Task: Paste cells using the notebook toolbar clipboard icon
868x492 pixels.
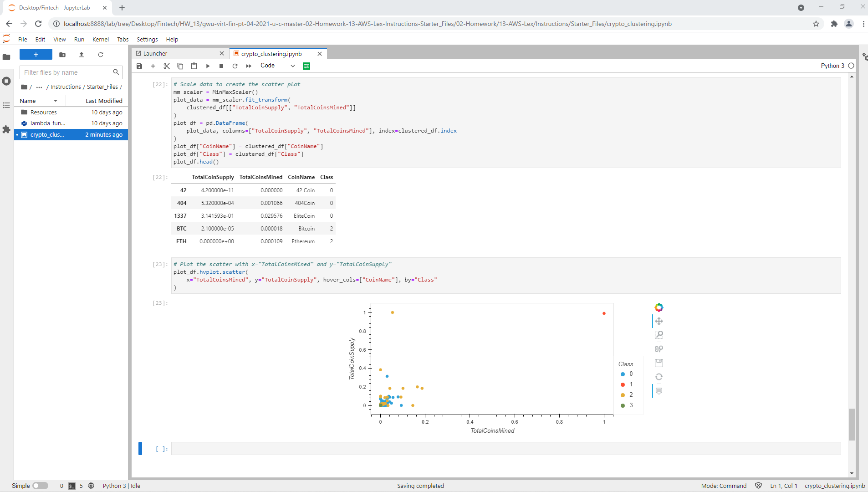Action: pyautogui.click(x=194, y=66)
